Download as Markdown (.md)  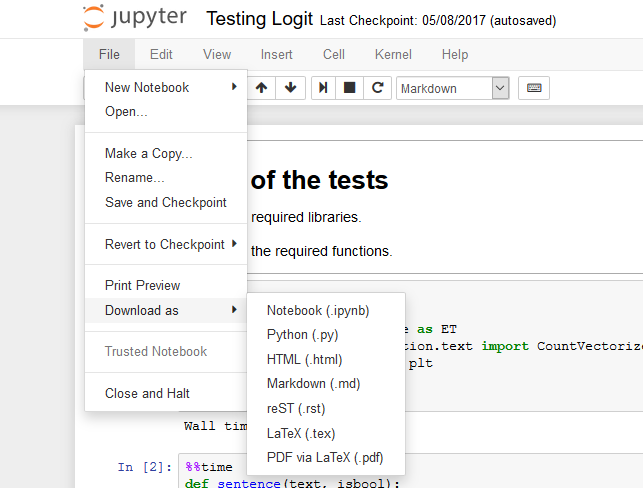tap(326, 383)
